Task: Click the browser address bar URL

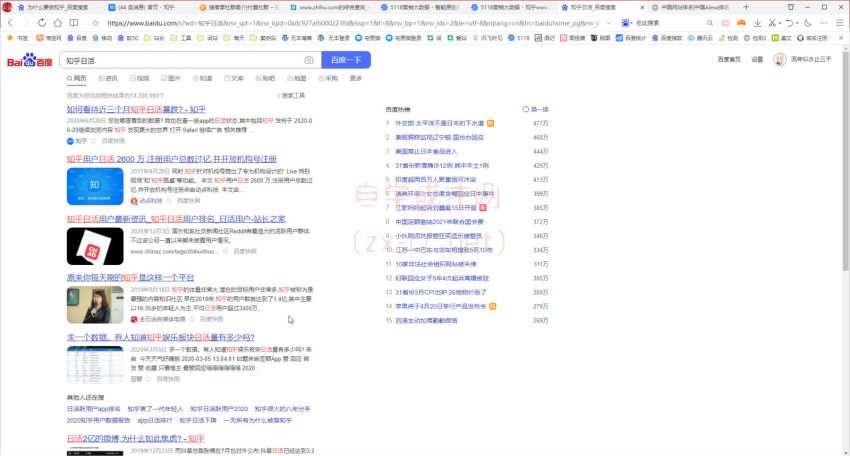Action: pyautogui.click(x=352, y=23)
